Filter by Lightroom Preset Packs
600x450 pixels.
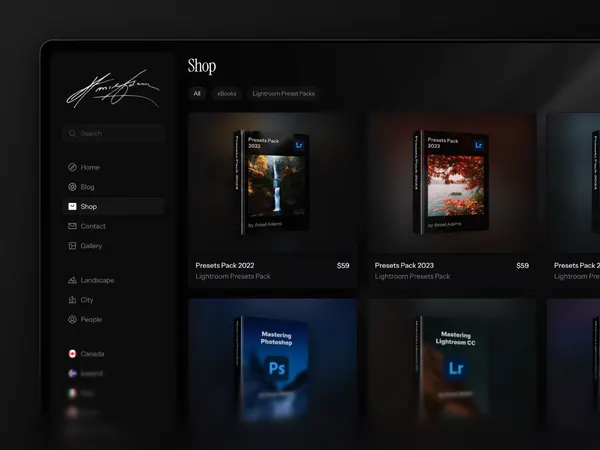point(284,93)
